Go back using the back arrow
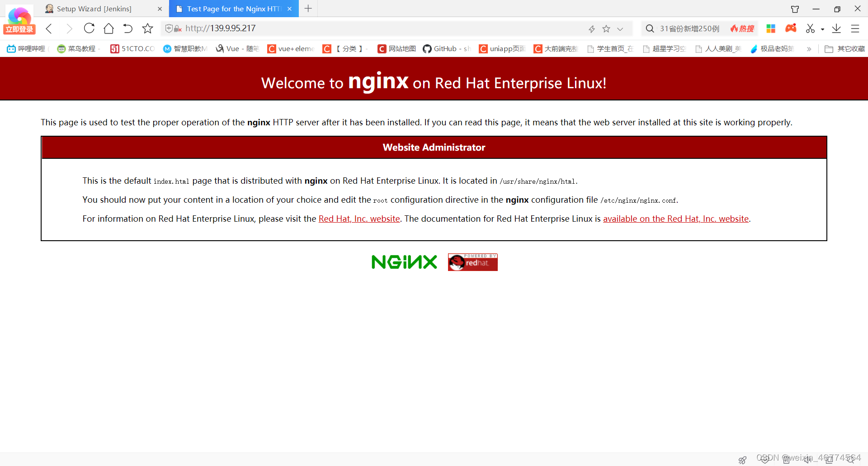 [x=49, y=29]
